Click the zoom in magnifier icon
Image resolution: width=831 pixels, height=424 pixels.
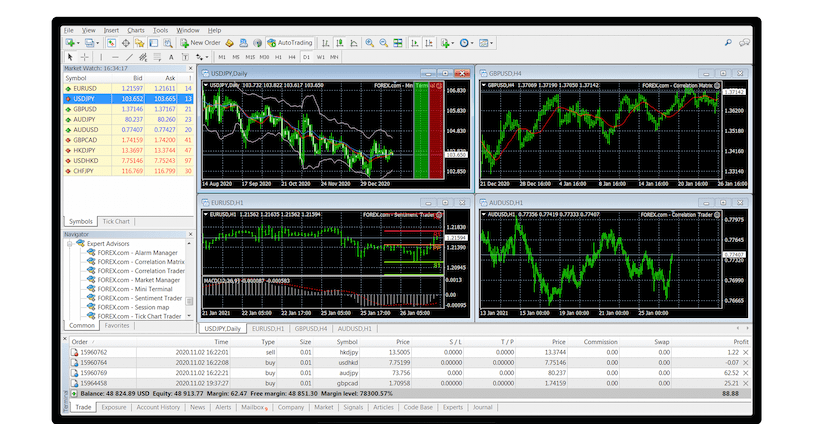coord(369,43)
